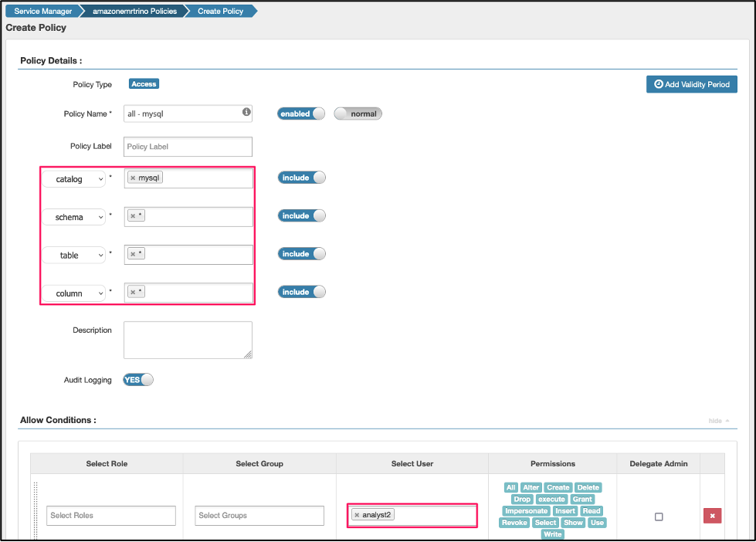Viewport: 756px width, 542px height.
Task: Click the Impersonate permission tag
Action: pyautogui.click(x=526, y=510)
